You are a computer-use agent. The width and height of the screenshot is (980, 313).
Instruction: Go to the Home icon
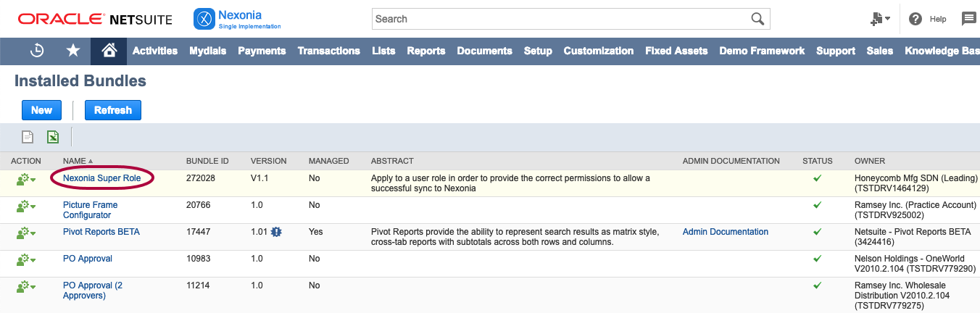(x=109, y=51)
